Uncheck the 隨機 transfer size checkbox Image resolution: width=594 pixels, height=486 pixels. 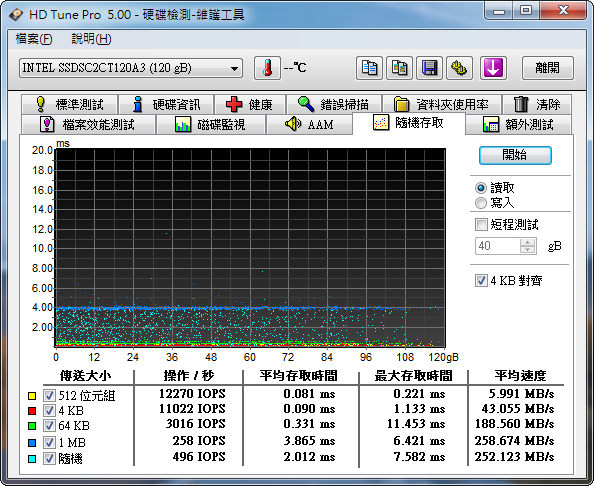coord(49,458)
